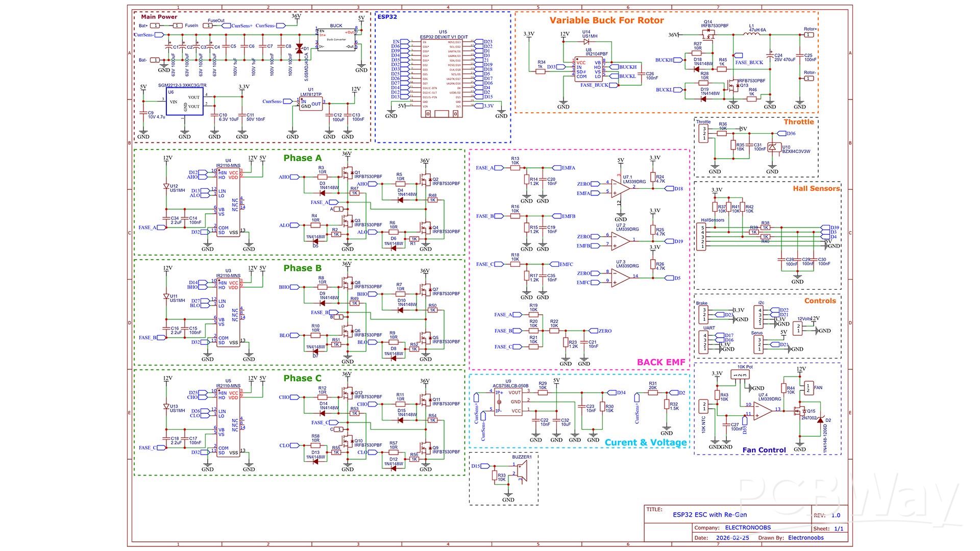Select the Company value ELECTRONOOBS
The width and height of the screenshot is (980, 551).
tap(748, 528)
